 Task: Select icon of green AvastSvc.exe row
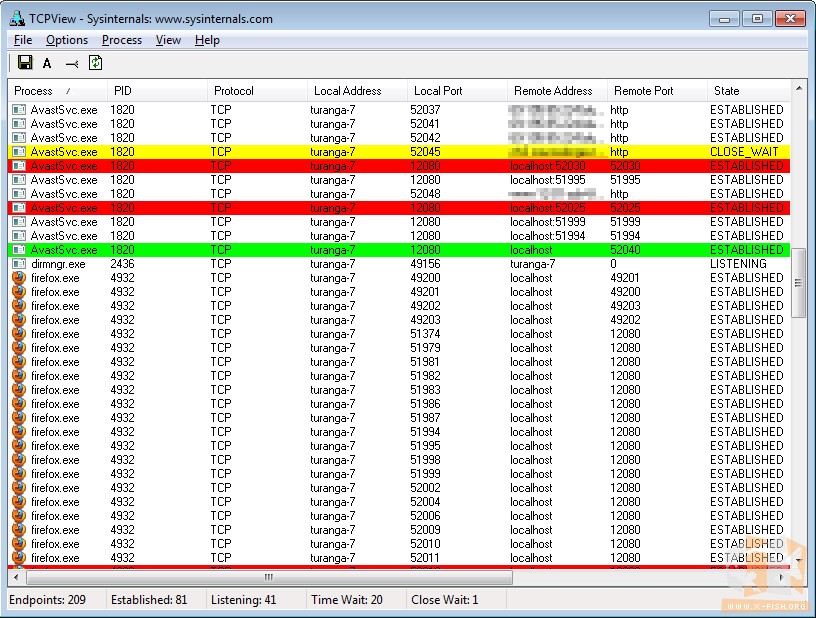[x=19, y=250]
